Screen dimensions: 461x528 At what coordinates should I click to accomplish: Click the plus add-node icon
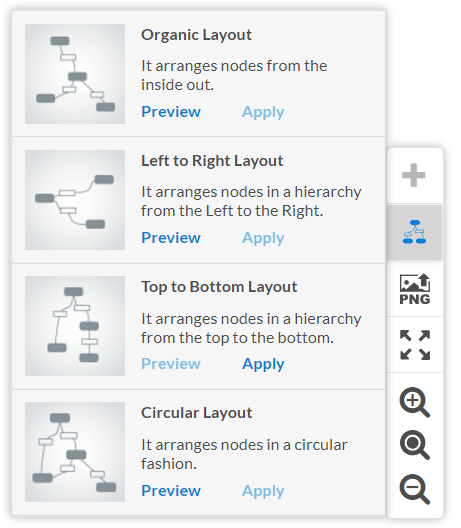414,175
